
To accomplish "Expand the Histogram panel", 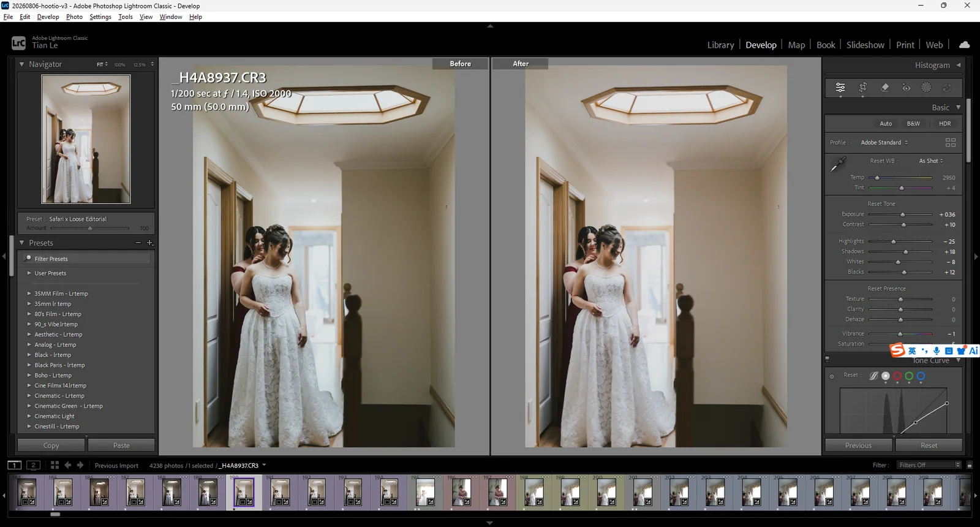I will [959, 65].
